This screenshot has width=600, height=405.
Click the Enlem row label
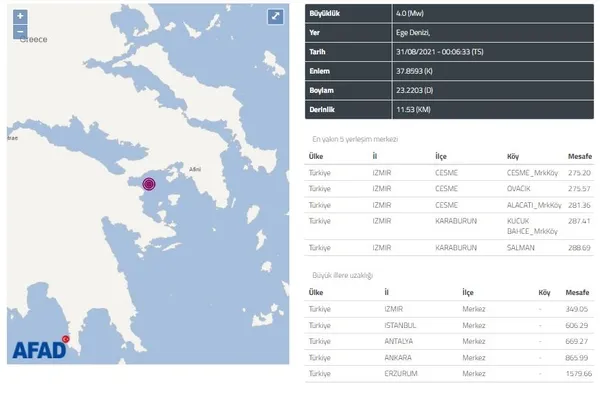[x=320, y=71]
